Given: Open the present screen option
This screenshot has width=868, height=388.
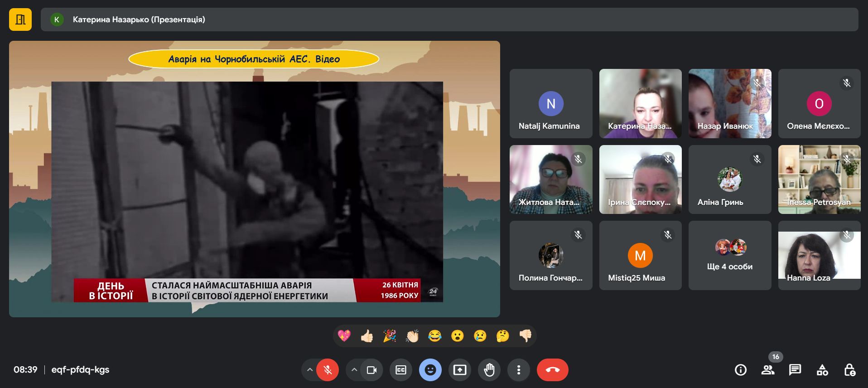Looking at the screenshot, I should [460, 370].
